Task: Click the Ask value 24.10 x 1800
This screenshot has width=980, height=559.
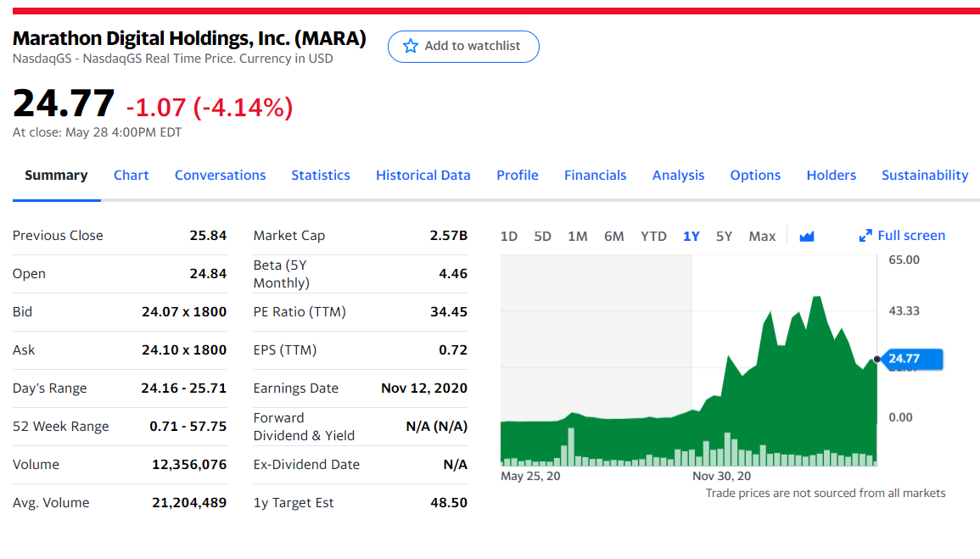Action: click(184, 349)
